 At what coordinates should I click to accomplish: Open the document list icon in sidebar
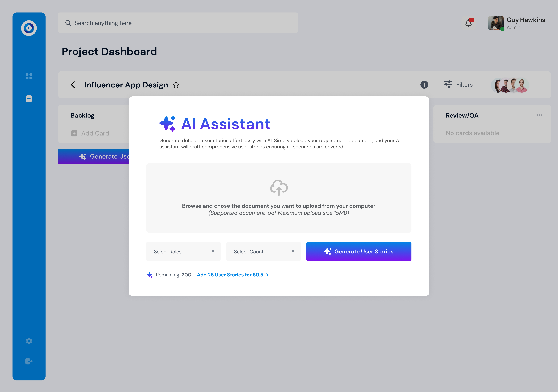[x=29, y=99]
